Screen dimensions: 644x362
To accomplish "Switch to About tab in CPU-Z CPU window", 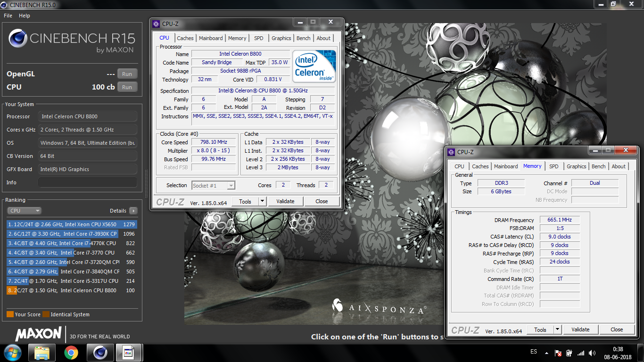I will (323, 38).
